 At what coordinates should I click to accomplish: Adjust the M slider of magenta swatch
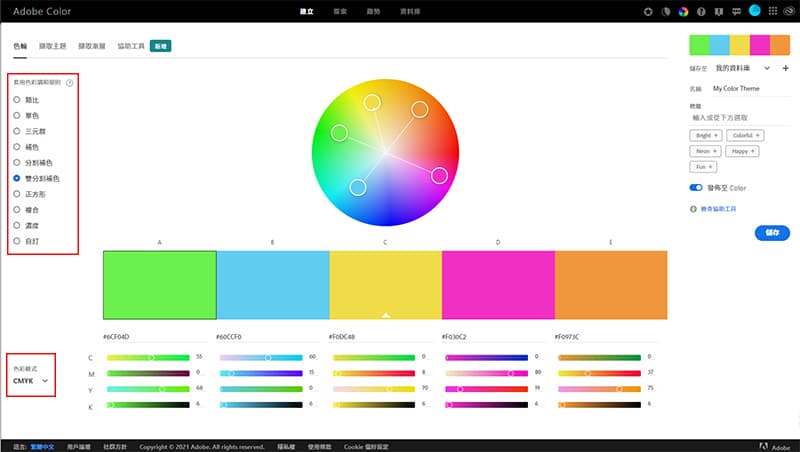tap(487, 373)
